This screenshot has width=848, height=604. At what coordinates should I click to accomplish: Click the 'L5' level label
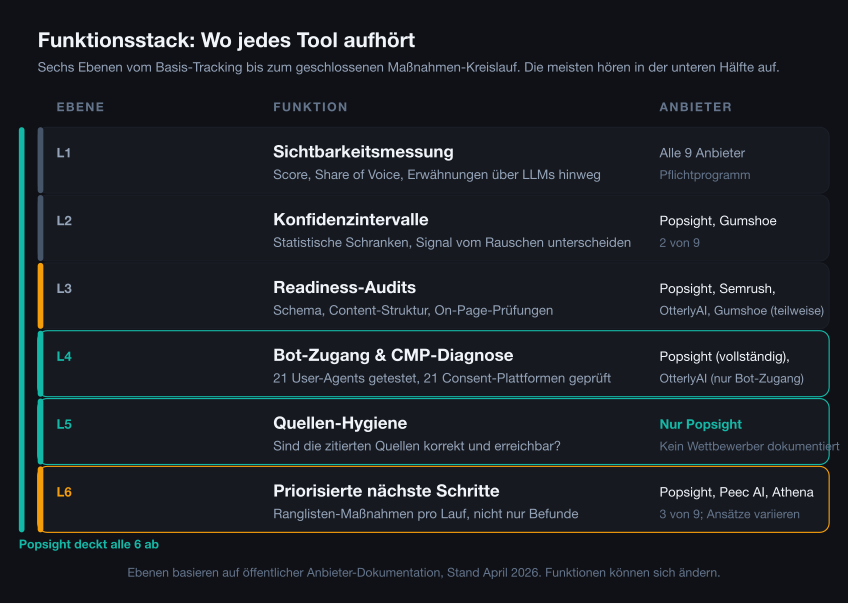pos(64,424)
